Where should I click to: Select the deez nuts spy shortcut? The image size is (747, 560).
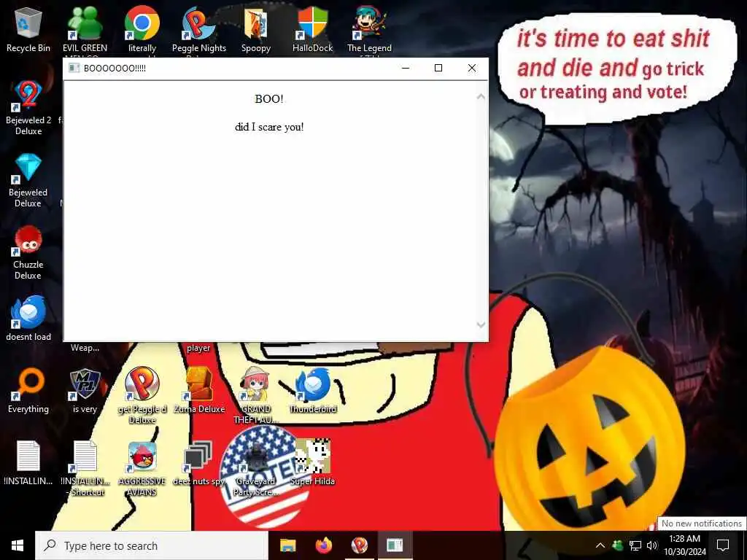[198, 463]
